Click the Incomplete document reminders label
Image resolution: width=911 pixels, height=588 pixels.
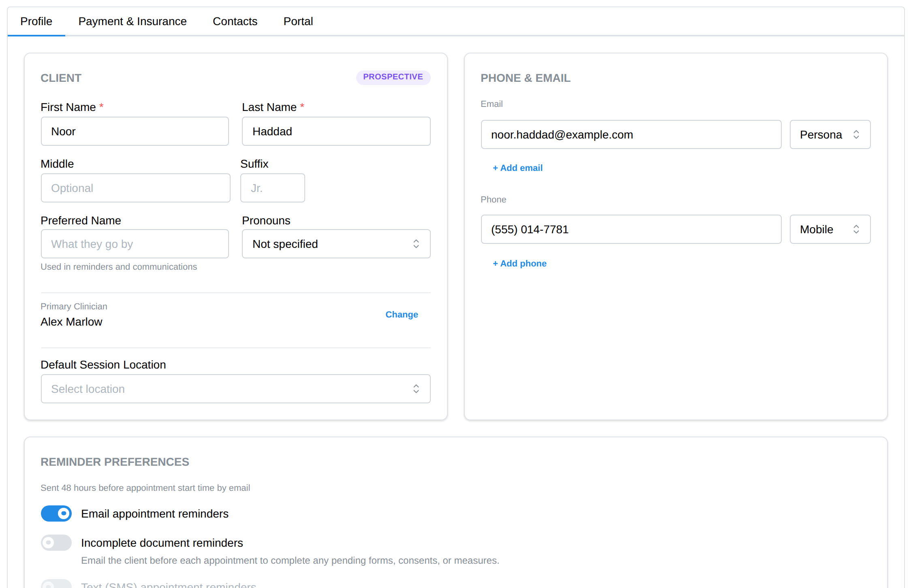(162, 543)
